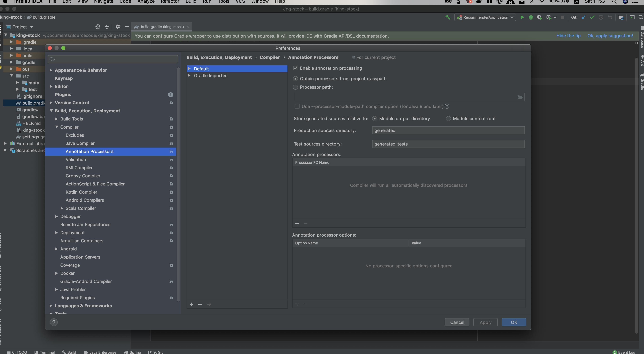Click the Build project hammer icon
The height and width of the screenshot is (354, 644).
tap(448, 17)
